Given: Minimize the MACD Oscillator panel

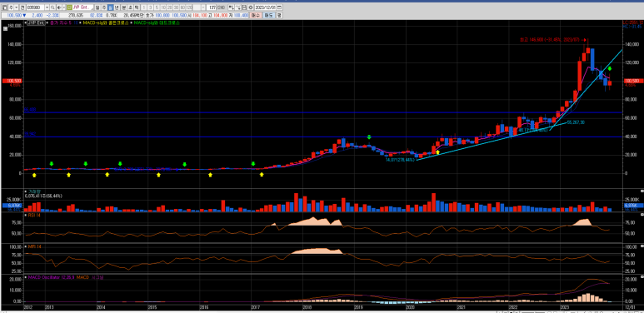Looking at the screenshot, I should [x=642, y=277].
